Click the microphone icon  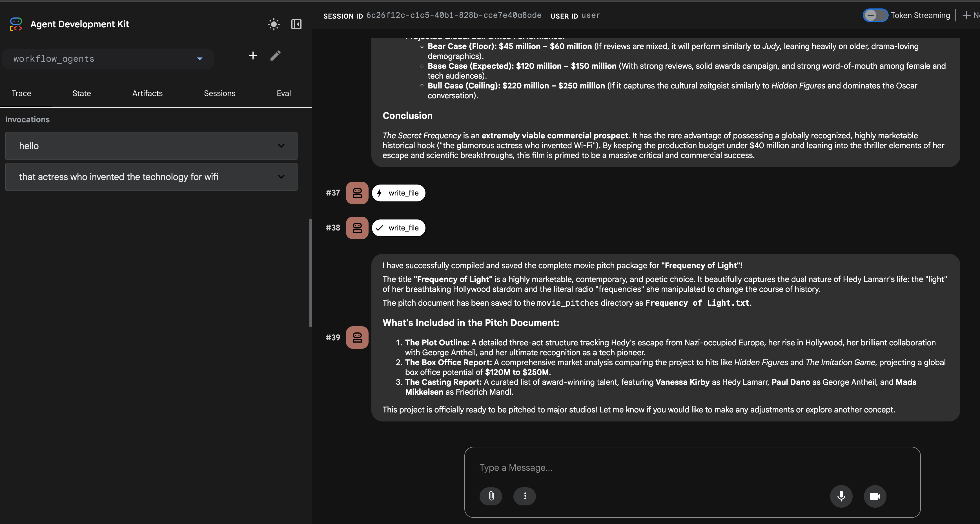pos(841,496)
